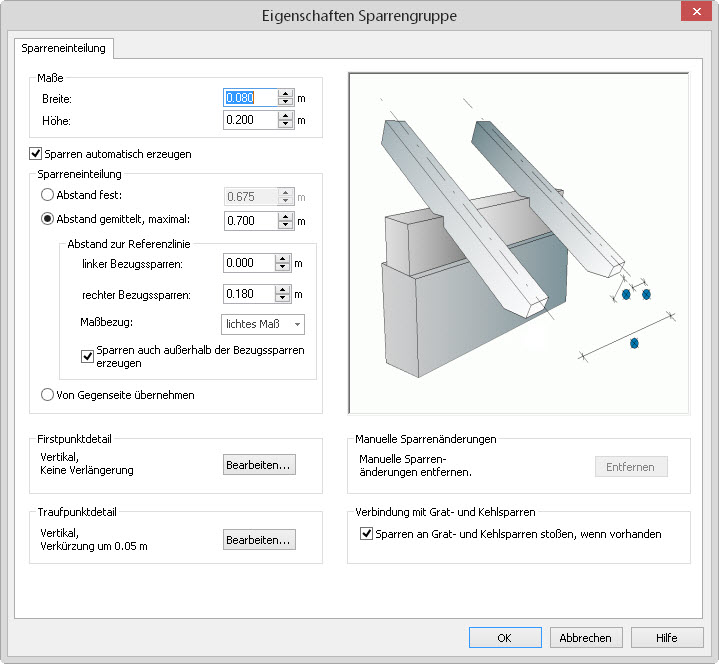The height and width of the screenshot is (664, 719).
Task: Increase Abstand gemittelt maximal with up arrow
Action: point(285,216)
